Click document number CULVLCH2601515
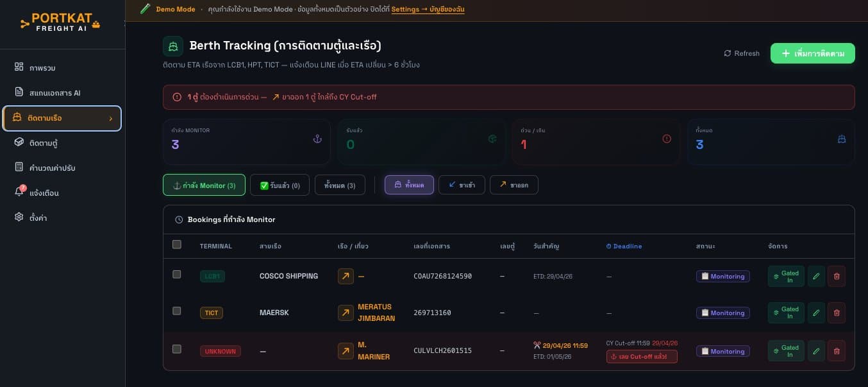Viewport: 868px width, 387px height. [x=443, y=350]
